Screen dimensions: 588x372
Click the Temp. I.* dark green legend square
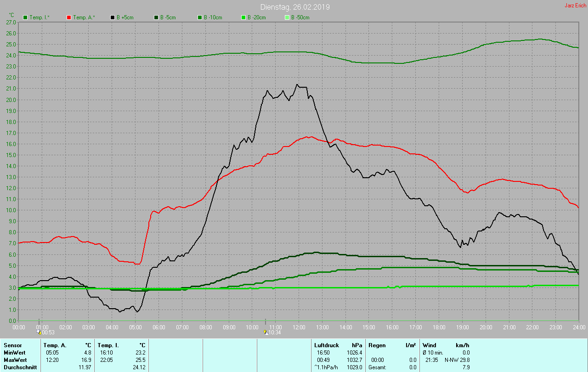25,17
